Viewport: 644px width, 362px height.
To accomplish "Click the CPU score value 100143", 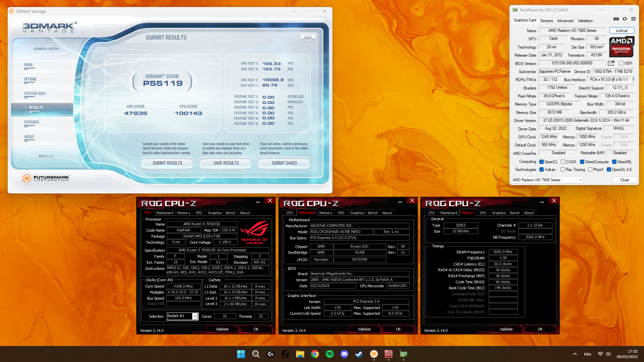I will click(x=189, y=113).
